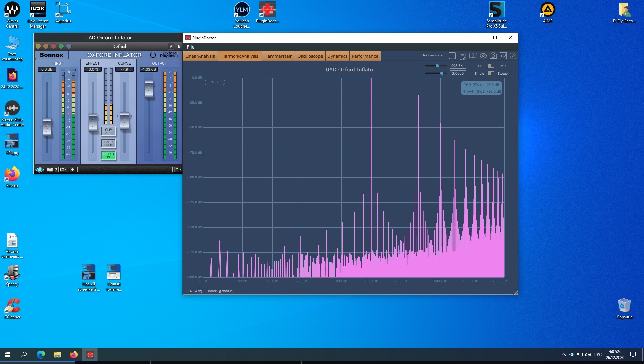This screenshot has width=644, height=364.
Task: Take a snapshot with the camera icon
Action: [x=493, y=56]
